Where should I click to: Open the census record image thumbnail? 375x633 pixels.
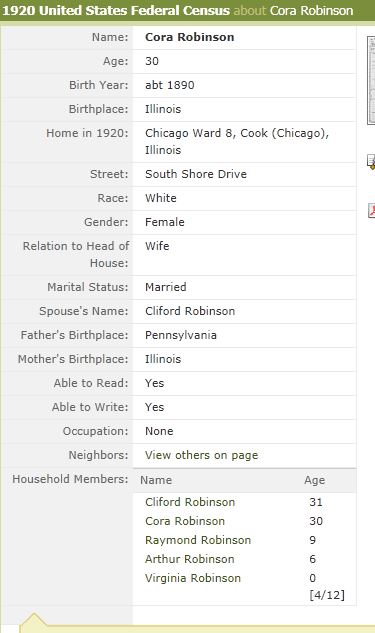coord(371,80)
